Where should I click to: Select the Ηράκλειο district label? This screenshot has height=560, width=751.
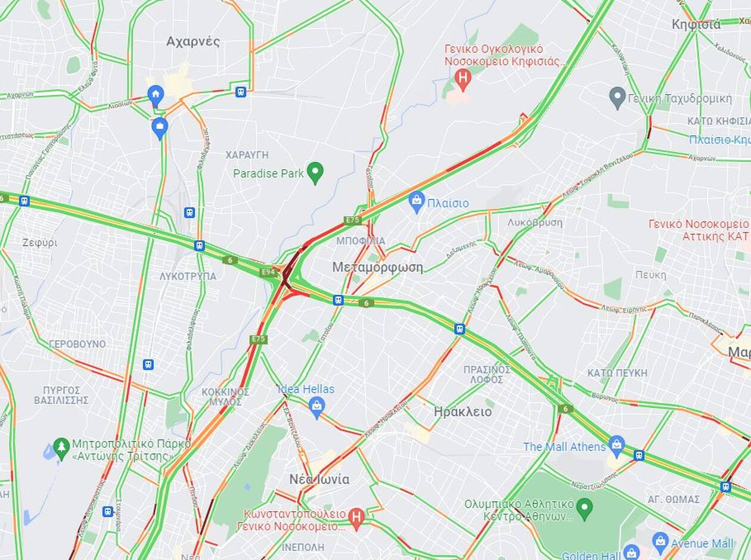pyautogui.click(x=463, y=412)
